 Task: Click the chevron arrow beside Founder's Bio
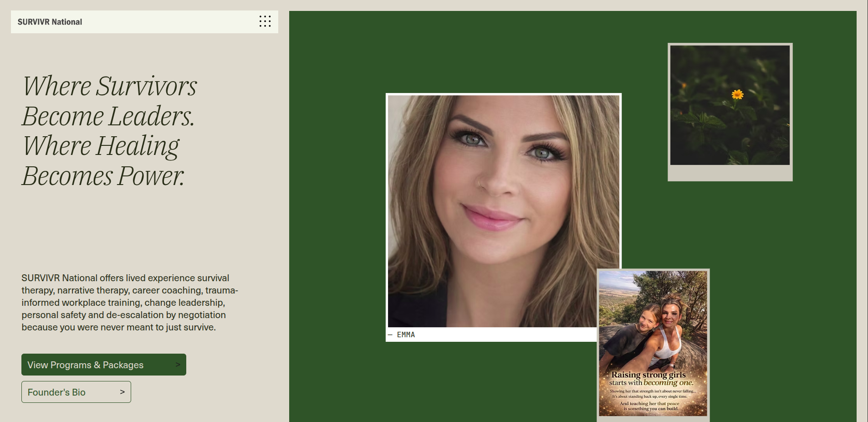[122, 392]
